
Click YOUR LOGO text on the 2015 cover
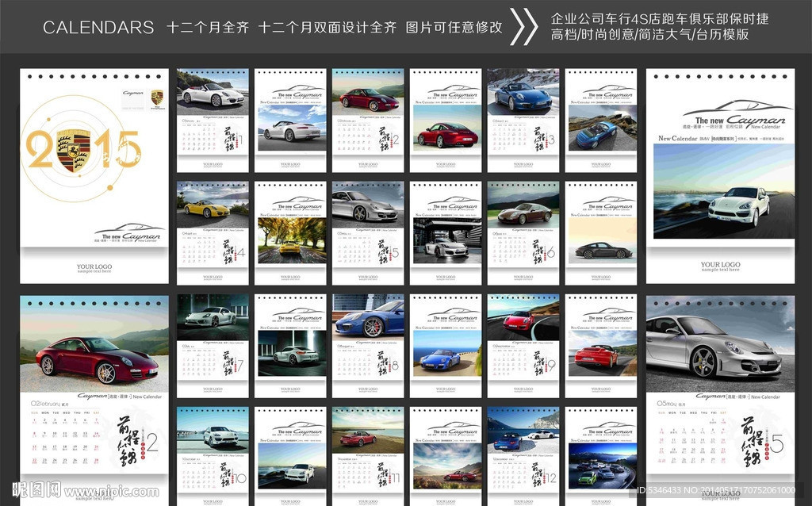click(94, 268)
